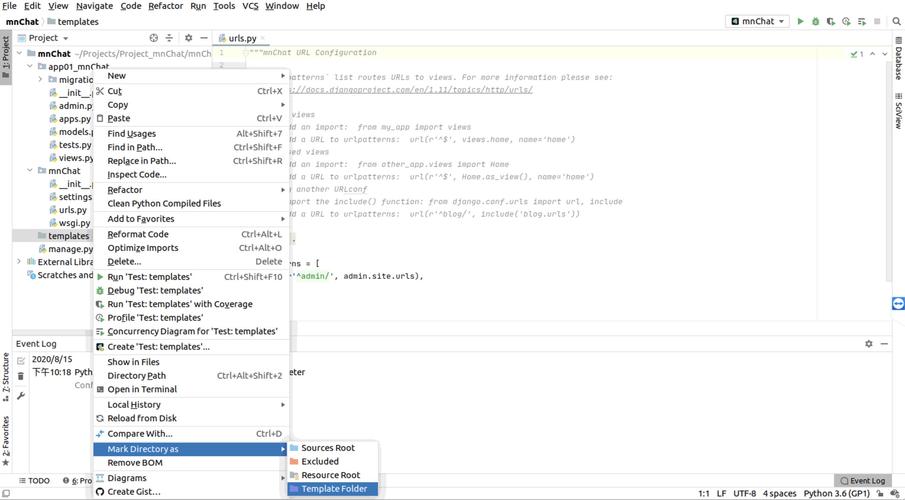Select Find in Path... menu item
The height and width of the screenshot is (500, 905).
pos(191,147)
